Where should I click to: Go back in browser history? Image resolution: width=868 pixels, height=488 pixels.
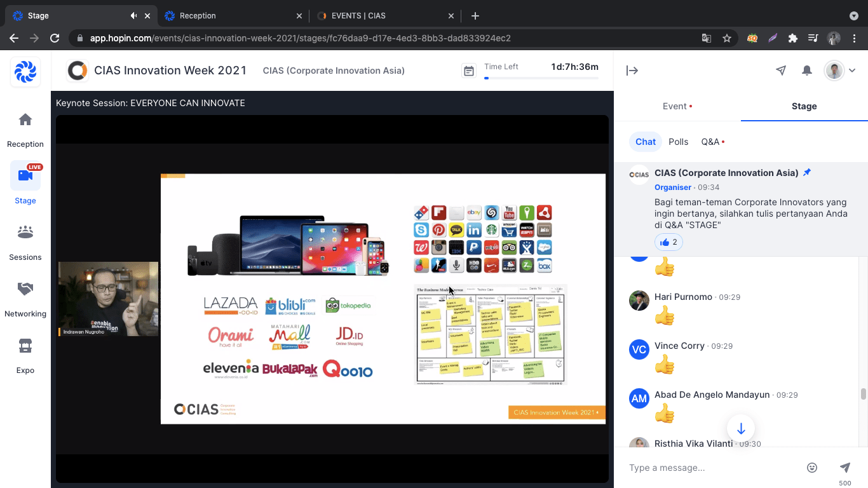[x=15, y=38]
